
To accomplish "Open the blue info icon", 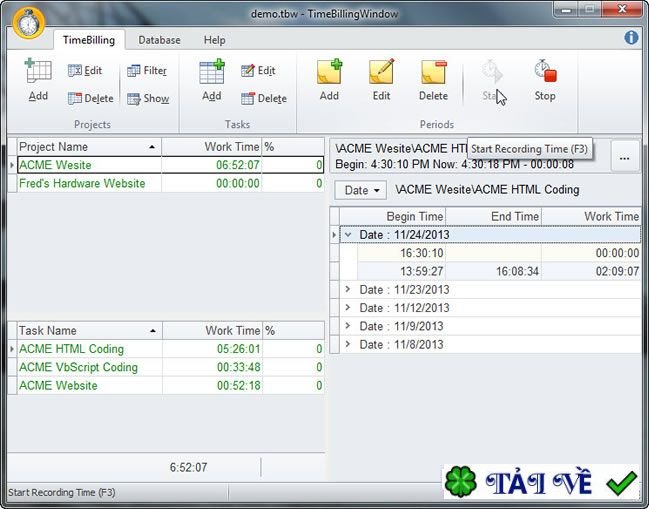I will [x=631, y=38].
